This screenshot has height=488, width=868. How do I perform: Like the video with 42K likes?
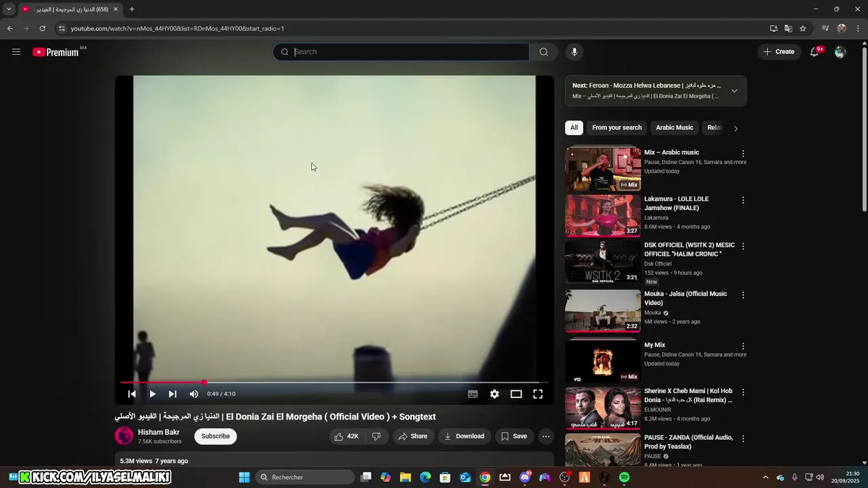click(347, 436)
